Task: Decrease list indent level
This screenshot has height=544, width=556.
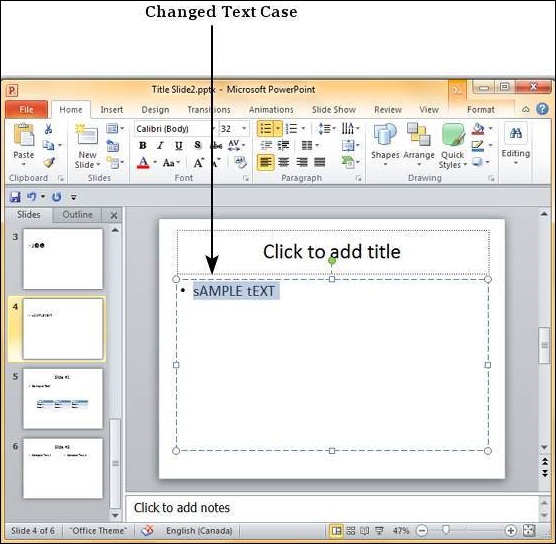Action: point(266,145)
